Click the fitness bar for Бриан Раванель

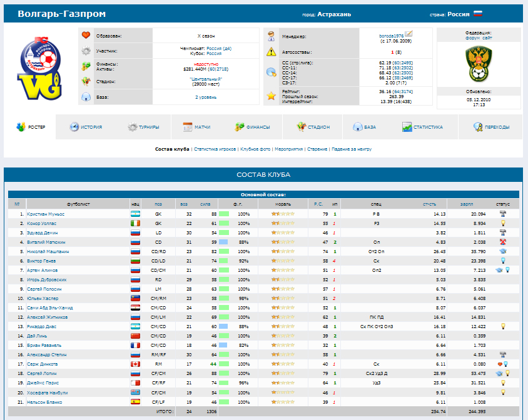pyautogui.click(x=224, y=345)
